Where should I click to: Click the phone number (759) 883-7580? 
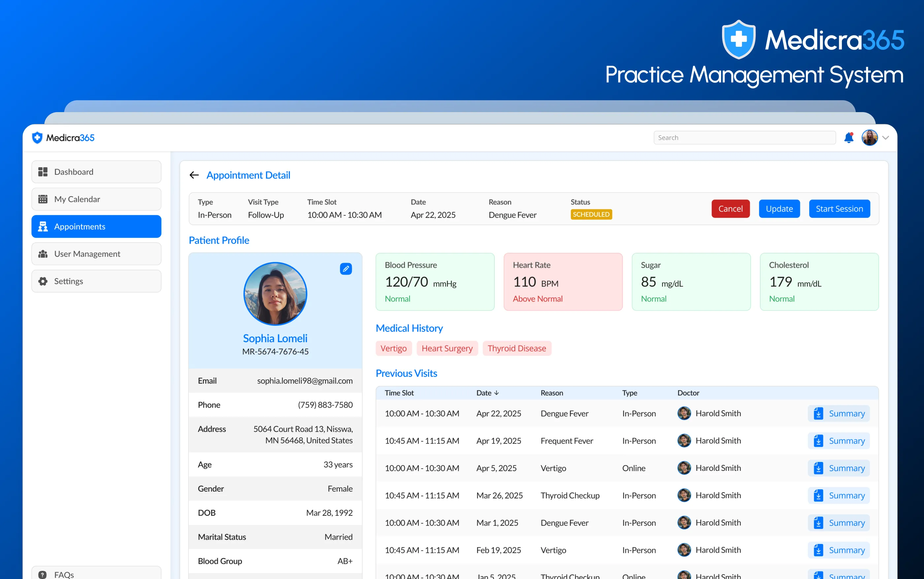pos(325,405)
